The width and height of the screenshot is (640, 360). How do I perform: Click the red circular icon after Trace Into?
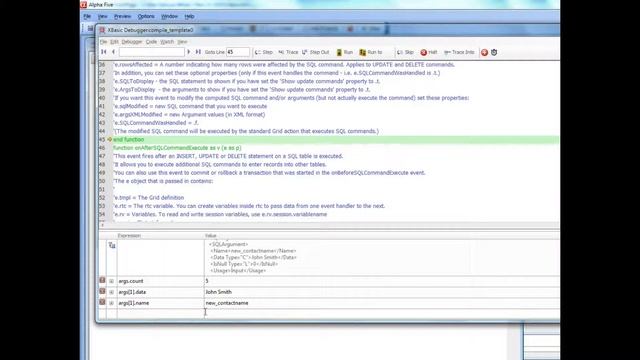click(x=484, y=52)
